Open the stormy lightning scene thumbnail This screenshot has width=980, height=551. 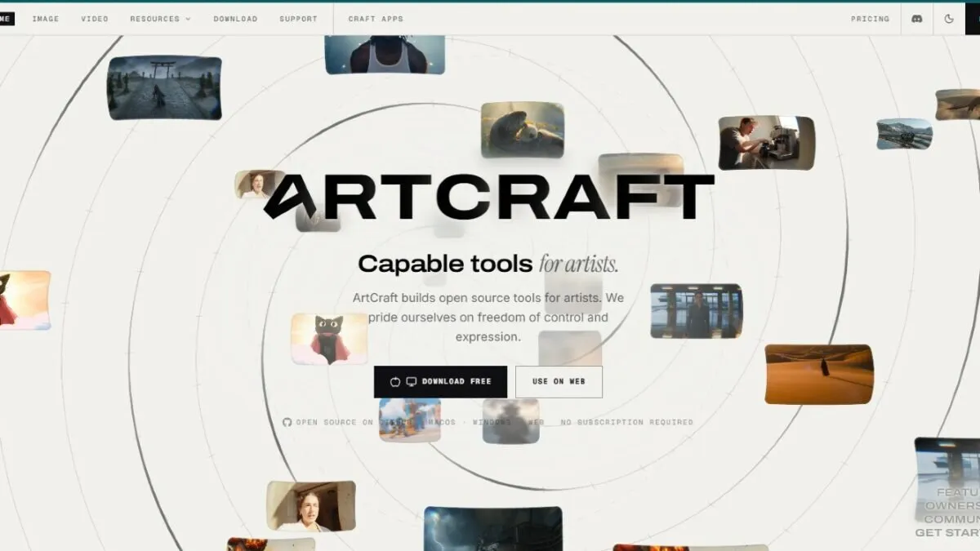493,529
